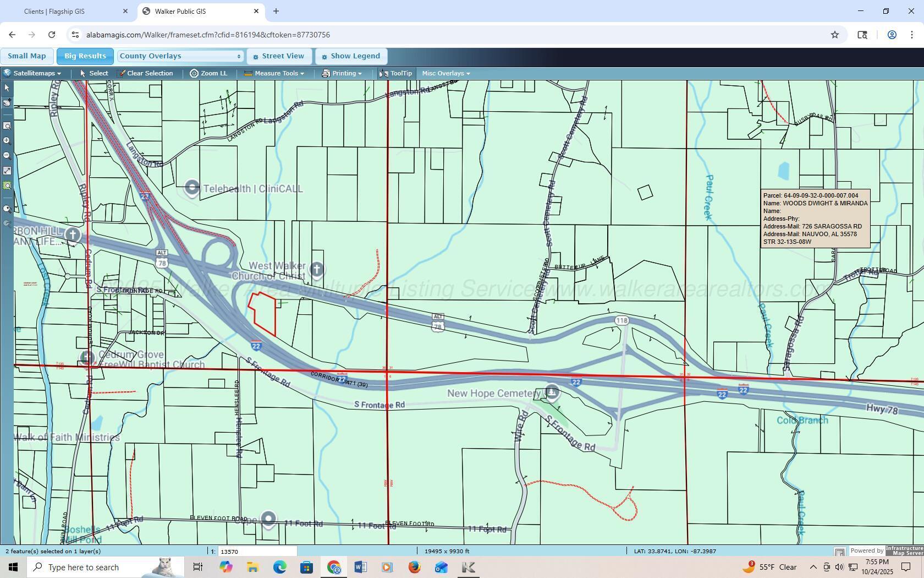Zoom to full extent with arrows icon
Viewport: 924px width, 578px height.
pos(7,171)
